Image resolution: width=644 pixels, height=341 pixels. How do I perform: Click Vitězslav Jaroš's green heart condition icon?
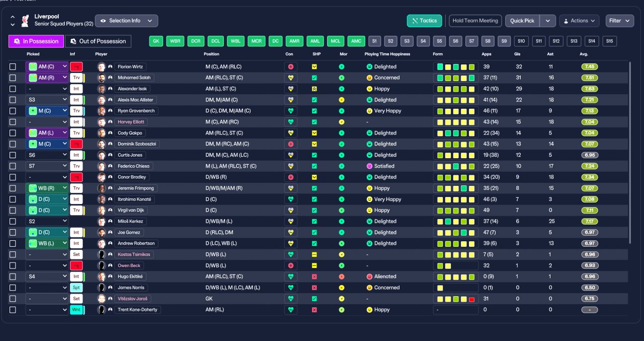click(290, 299)
